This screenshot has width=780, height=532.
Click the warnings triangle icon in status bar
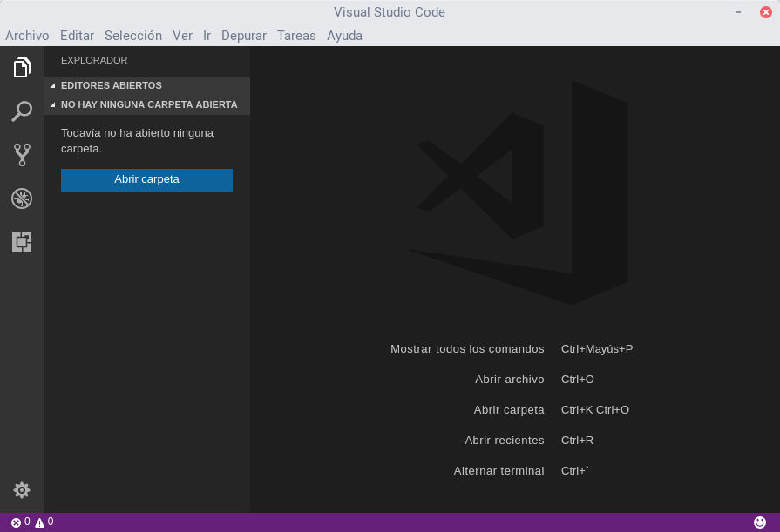pos(39,522)
